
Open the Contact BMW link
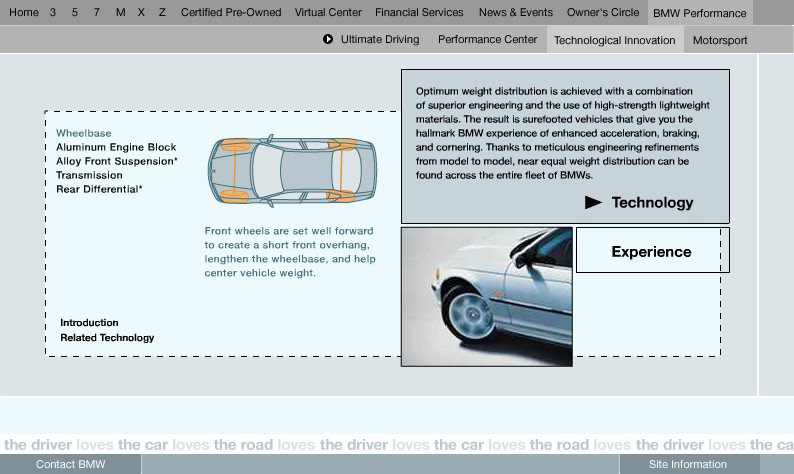[x=70, y=464]
